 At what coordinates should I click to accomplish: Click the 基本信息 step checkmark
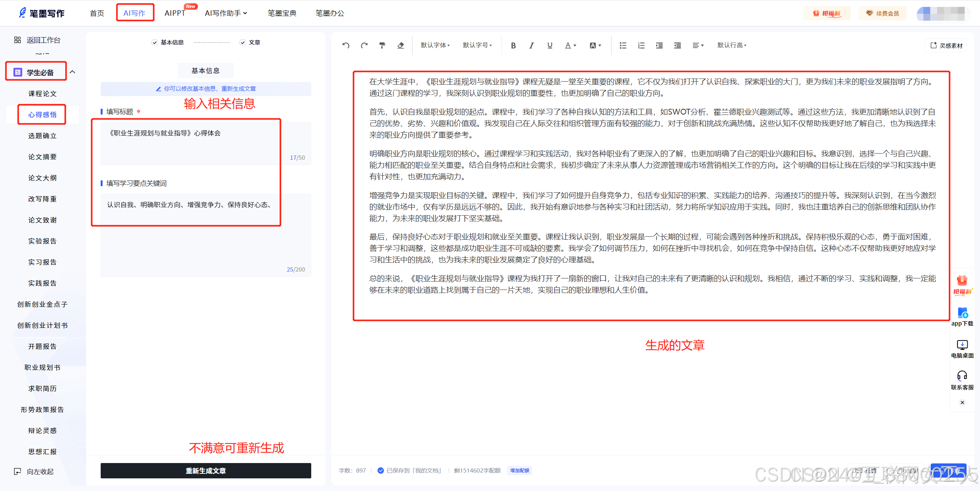[x=155, y=43]
